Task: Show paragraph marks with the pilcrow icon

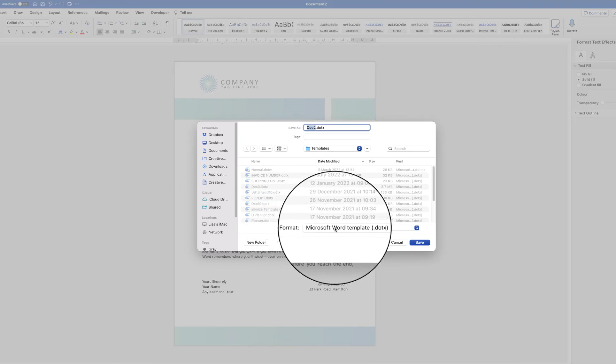Action: [167, 23]
